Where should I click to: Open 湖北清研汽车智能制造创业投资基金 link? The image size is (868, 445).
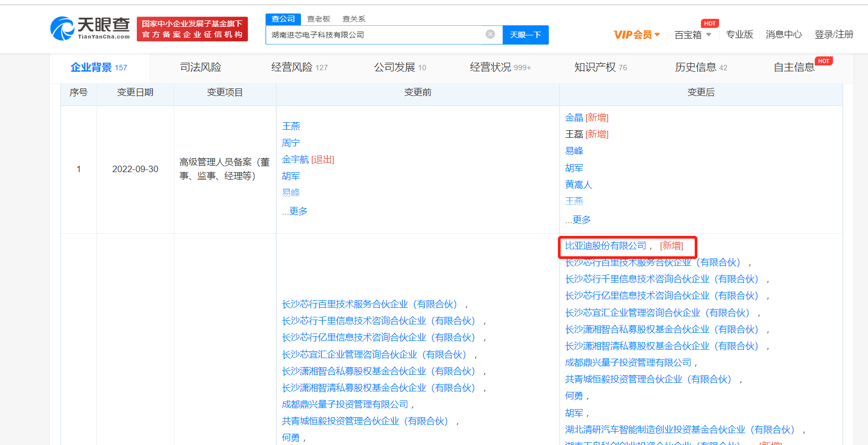pos(680,429)
